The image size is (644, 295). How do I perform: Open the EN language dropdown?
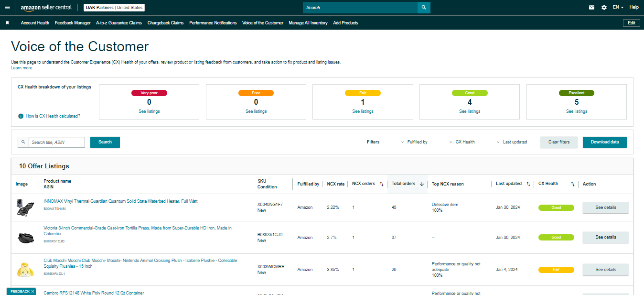[x=618, y=7]
